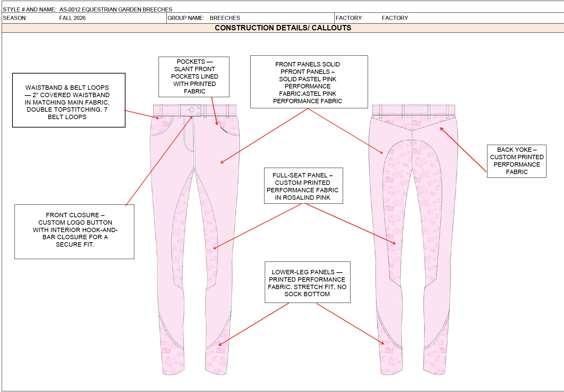
Task: Click the 'BACK YOKE –' callout box
Action: (x=516, y=161)
